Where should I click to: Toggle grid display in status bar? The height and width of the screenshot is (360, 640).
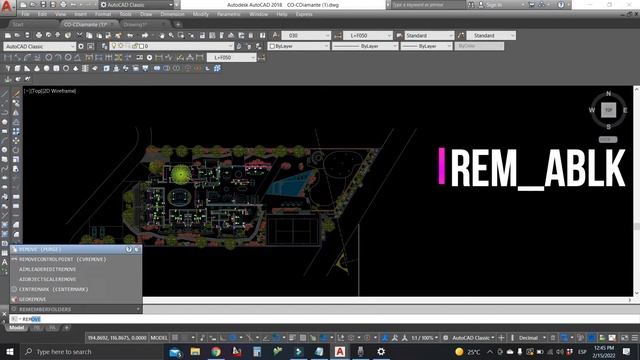pos(175,338)
